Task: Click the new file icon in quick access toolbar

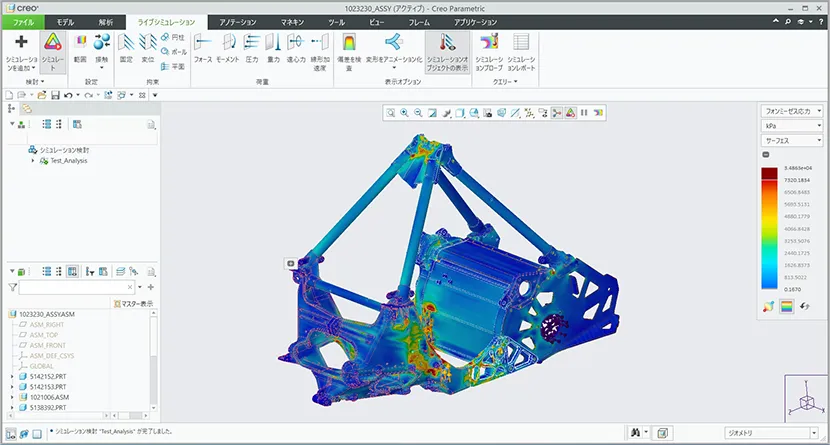Action: (x=9, y=95)
